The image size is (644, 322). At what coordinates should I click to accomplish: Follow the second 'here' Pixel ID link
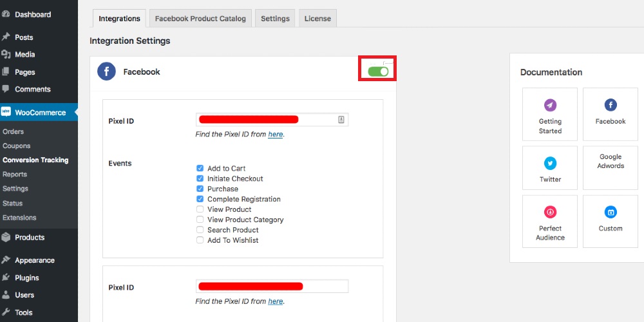[275, 301]
